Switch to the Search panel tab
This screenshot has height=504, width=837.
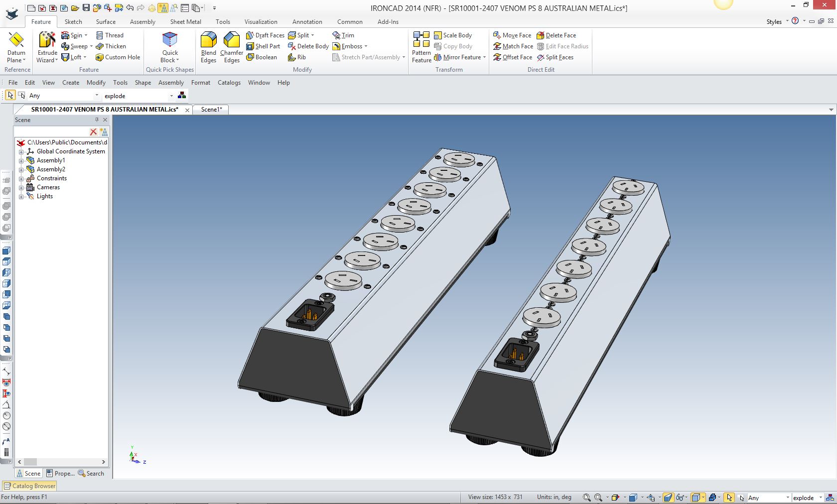pos(91,474)
